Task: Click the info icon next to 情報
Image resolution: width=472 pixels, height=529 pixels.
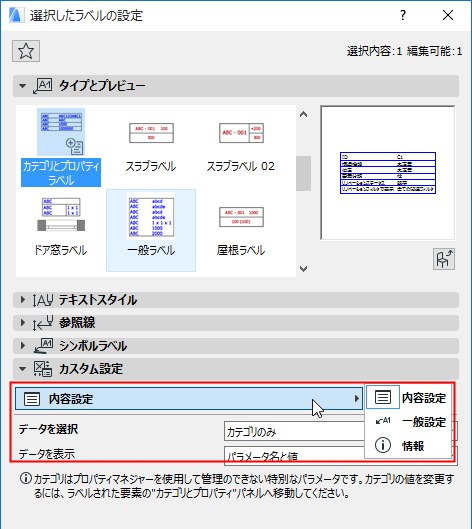Action: point(383,445)
